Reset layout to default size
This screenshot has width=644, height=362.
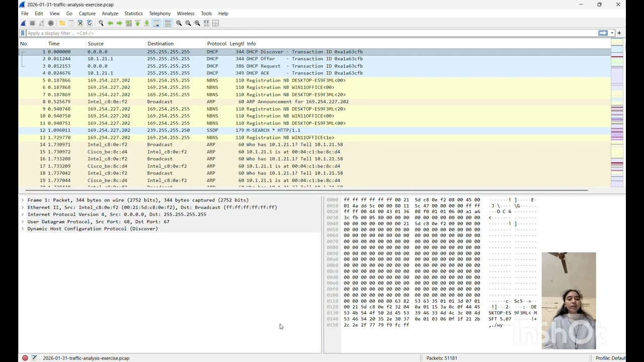coord(215,23)
